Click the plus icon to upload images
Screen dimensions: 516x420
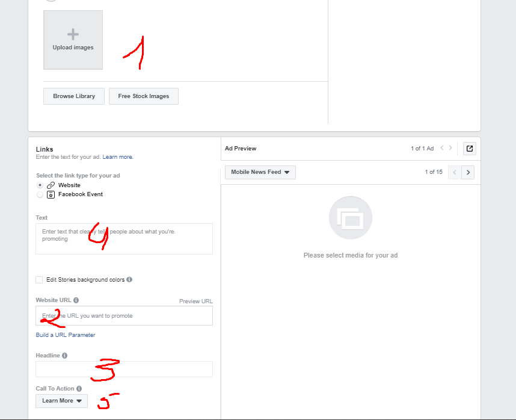click(73, 34)
